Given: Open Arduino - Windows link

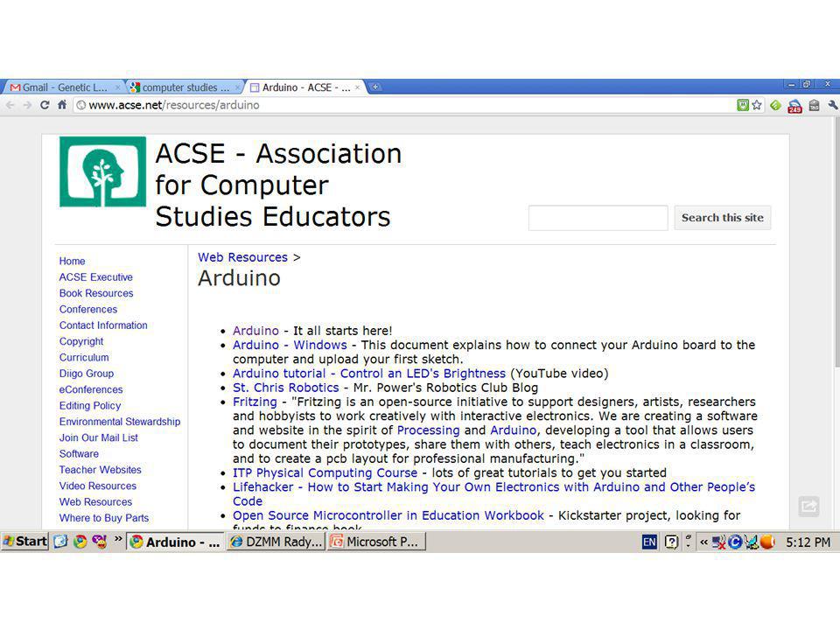Looking at the screenshot, I should 290,345.
